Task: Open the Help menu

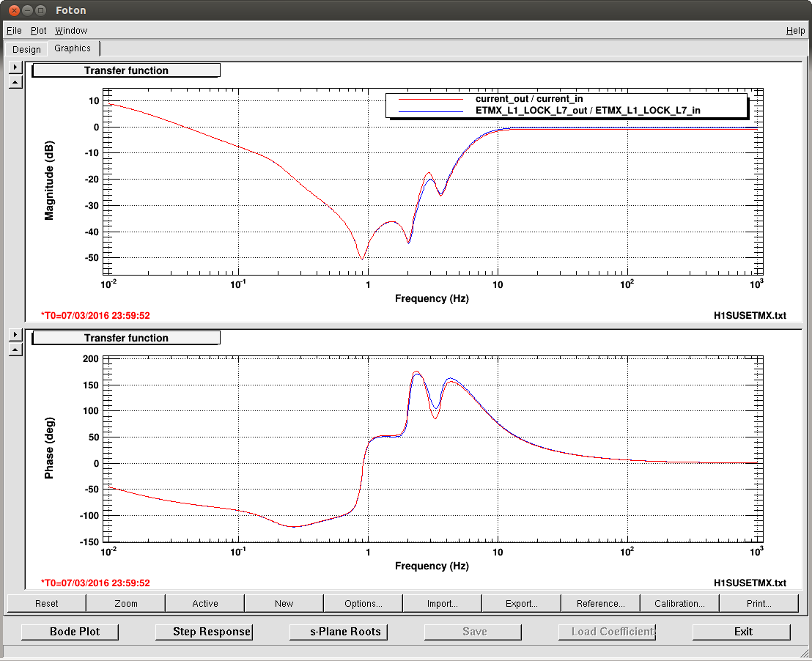Action: point(795,31)
